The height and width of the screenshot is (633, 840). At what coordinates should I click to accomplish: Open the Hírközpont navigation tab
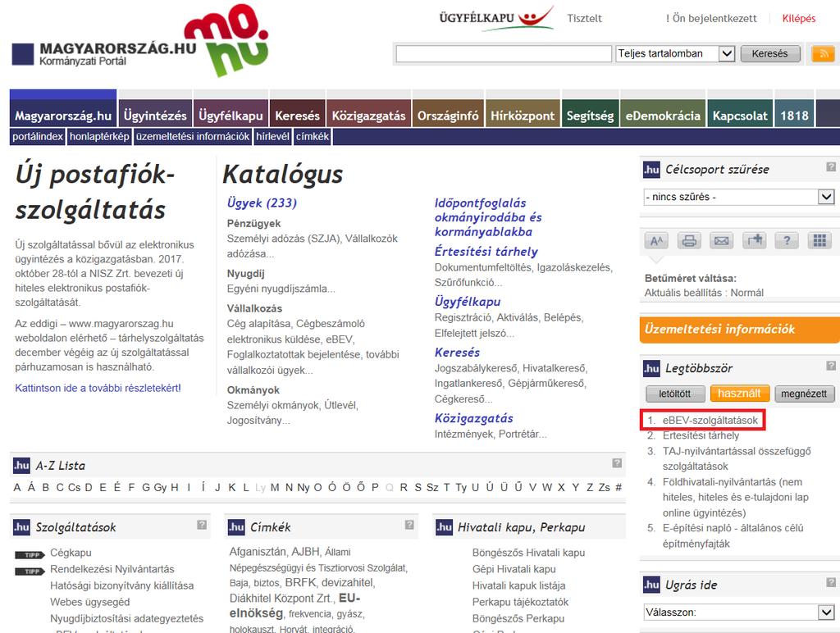click(x=523, y=115)
